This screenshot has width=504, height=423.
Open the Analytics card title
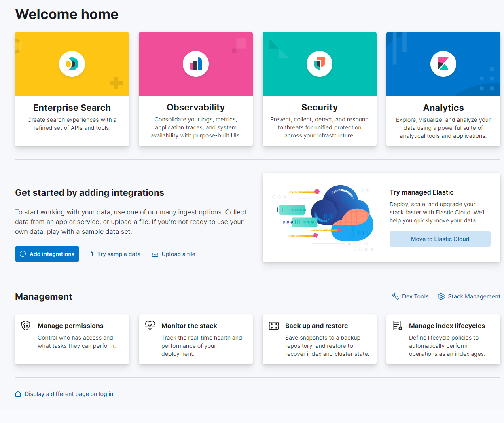click(x=443, y=108)
